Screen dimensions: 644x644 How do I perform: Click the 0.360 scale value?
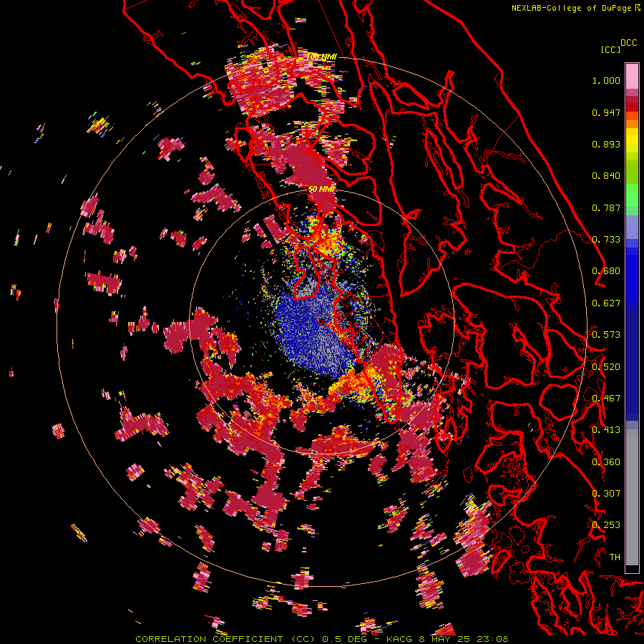(606, 462)
